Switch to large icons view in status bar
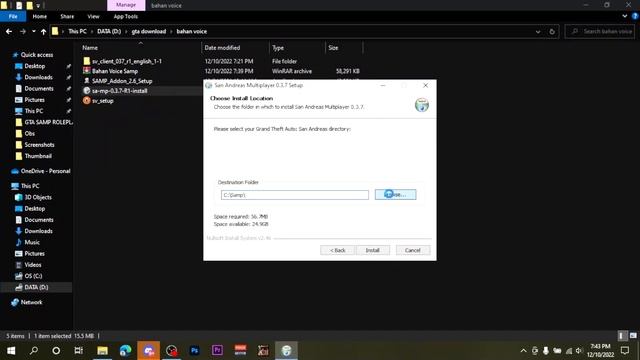The image size is (640, 360). click(633, 336)
